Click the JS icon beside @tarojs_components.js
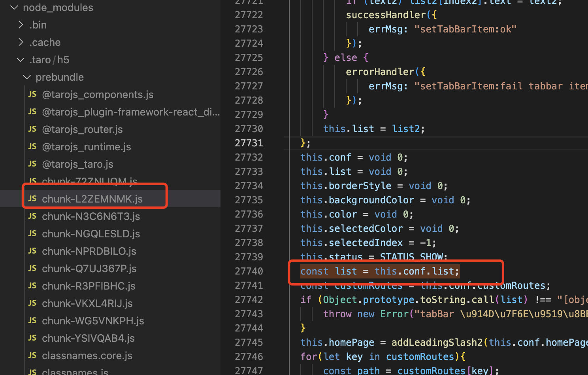 (x=32, y=95)
